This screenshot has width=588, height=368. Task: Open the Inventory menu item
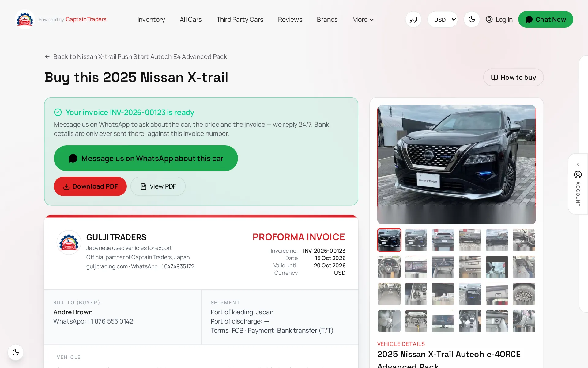151,20
